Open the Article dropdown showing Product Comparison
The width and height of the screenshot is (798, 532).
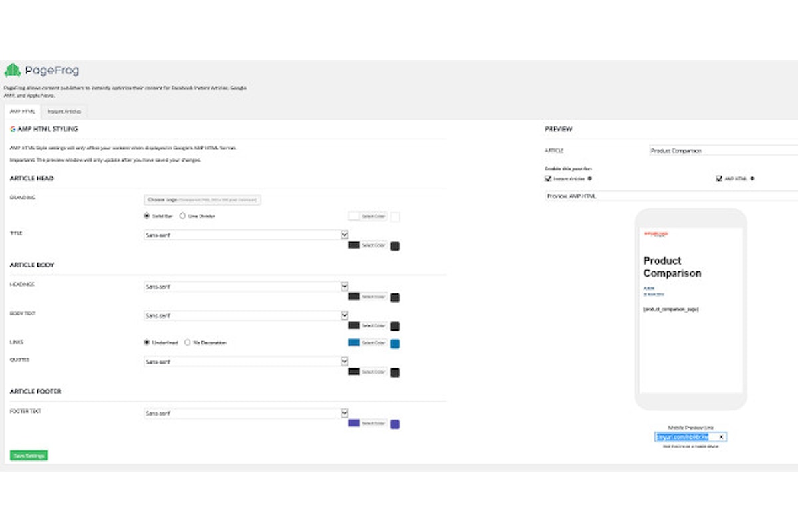pos(724,151)
